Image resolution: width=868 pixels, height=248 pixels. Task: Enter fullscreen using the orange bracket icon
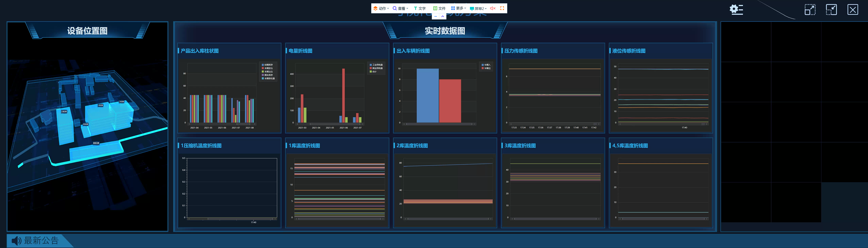pos(502,8)
